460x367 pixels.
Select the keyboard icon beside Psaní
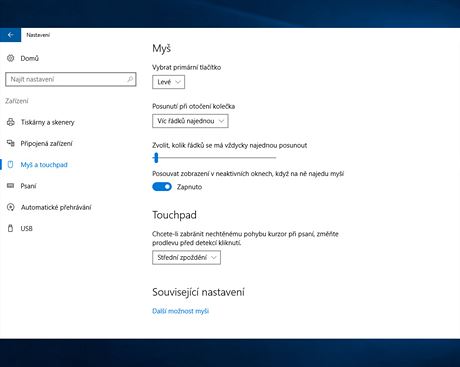tap(11, 186)
